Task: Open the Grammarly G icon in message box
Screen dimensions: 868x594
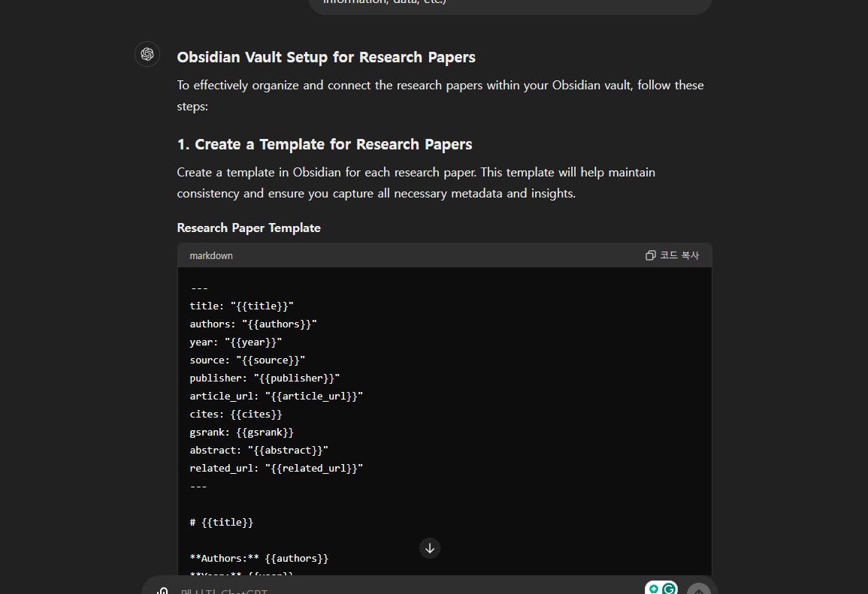Action: coord(669,589)
